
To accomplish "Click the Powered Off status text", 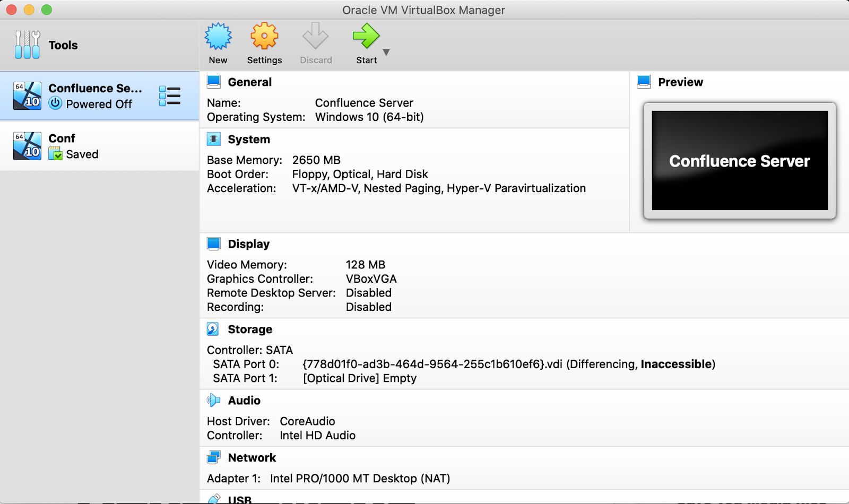I will coord(99,104).
